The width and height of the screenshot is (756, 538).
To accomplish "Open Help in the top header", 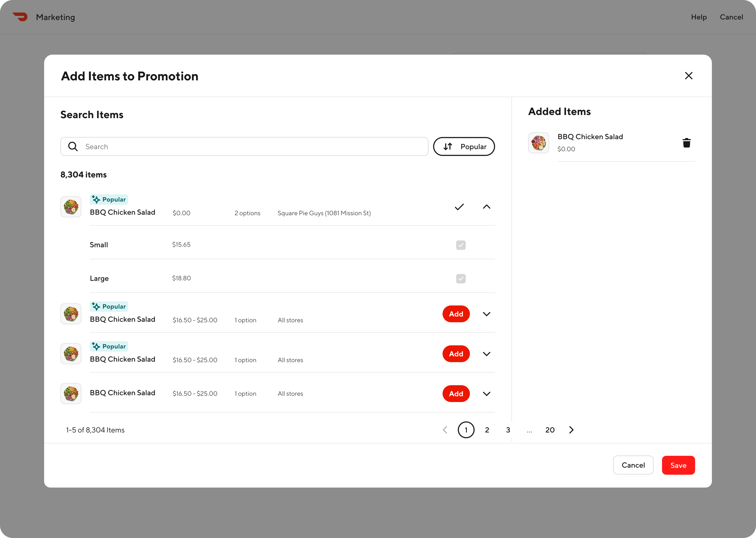I will click(x=699, y=17).
